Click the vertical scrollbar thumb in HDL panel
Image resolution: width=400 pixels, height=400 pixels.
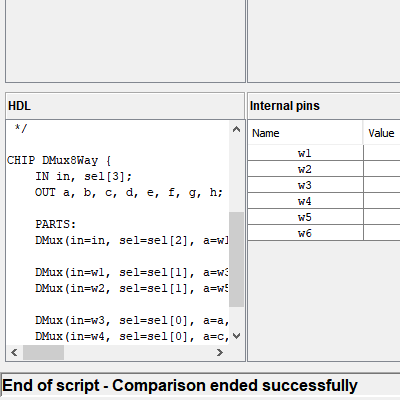coord(236,259)
